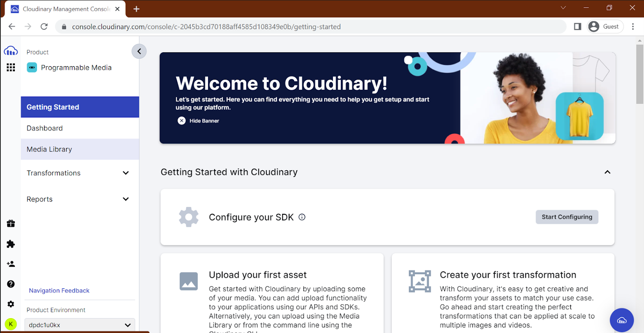Image resolution: width=644 pixels, height=333 pixels.
Task: Click the gear icon in Configure SDK card
Action: 189,217
